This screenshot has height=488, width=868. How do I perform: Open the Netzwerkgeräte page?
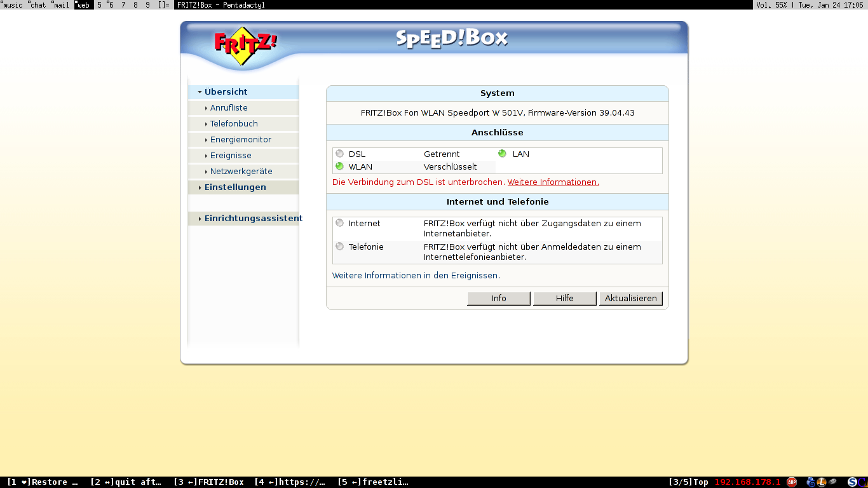[x=241, y=172]
